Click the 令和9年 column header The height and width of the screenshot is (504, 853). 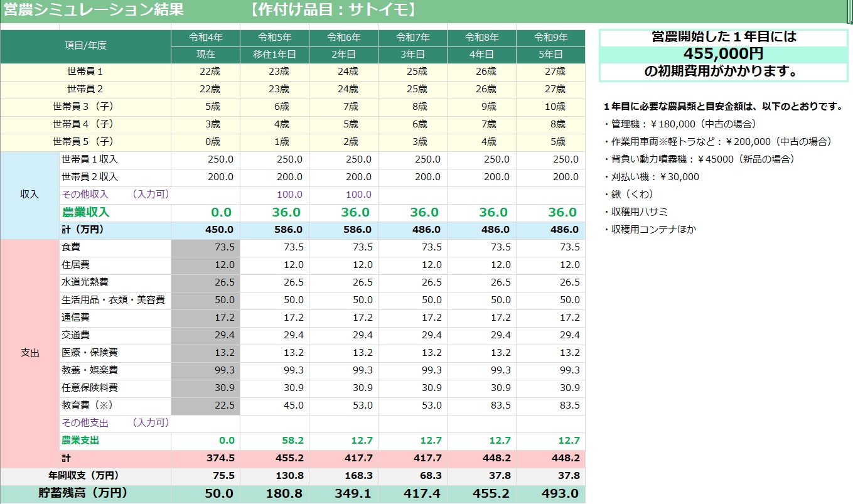(550, 37)
